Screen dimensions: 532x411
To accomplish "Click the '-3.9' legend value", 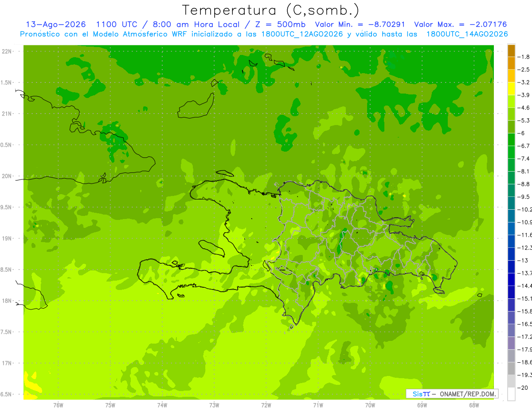I will [524, 95].
